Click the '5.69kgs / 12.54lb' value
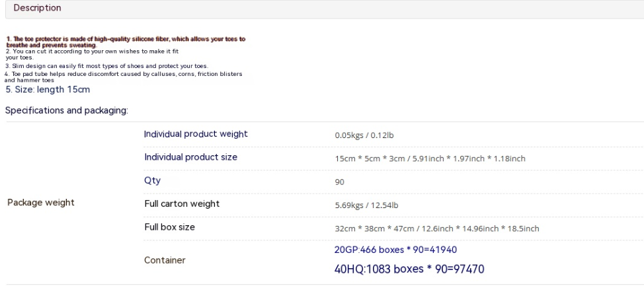 click(x=366, y=205)
